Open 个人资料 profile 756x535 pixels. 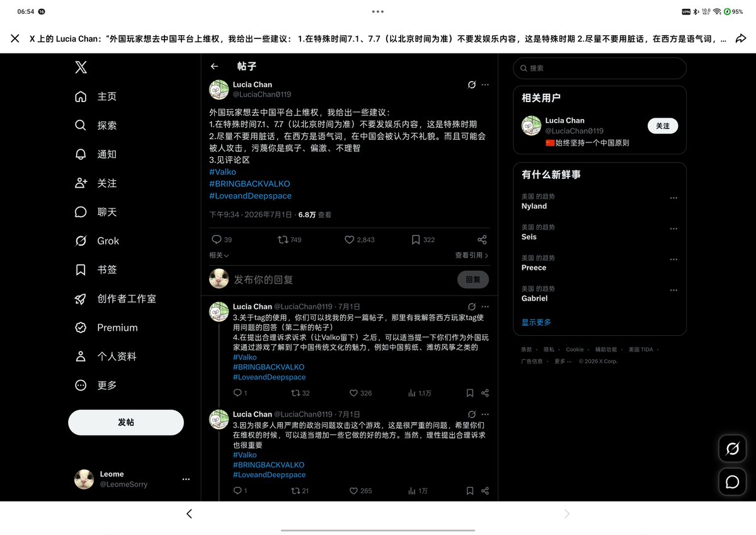[106, 356]
